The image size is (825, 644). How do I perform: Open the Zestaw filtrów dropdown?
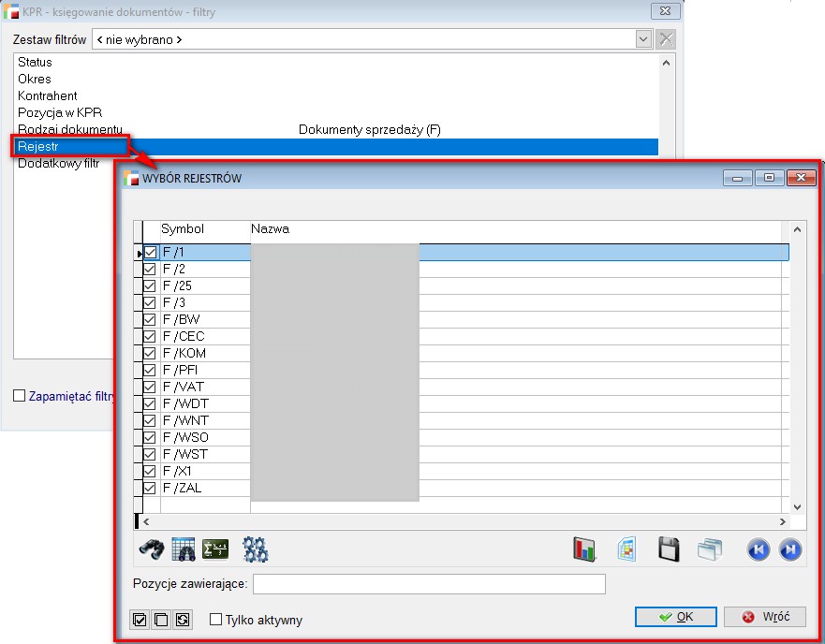(643, 39)
